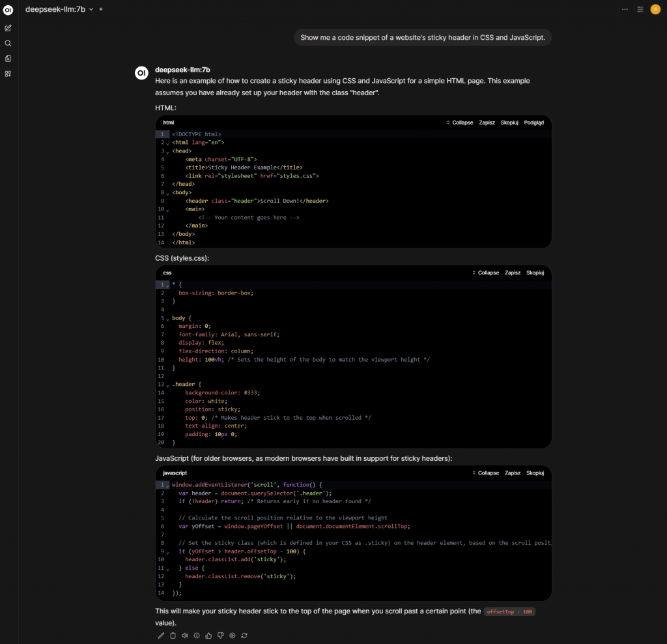Open the deepseek-llm:7b model selector dropdown
Image resolution: width=667 pixels, height=644 pixels.
[60, 9]
